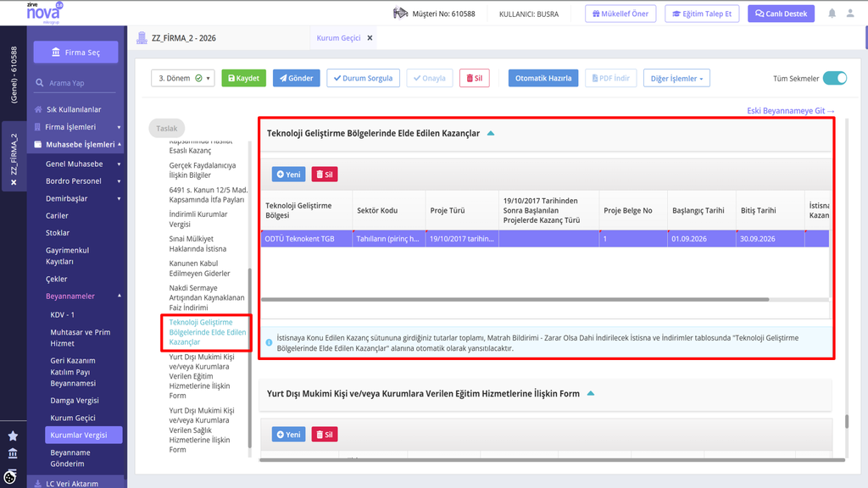Collapse the Yurt Dışı Mukimi Eğitim section

coord(591,393)
